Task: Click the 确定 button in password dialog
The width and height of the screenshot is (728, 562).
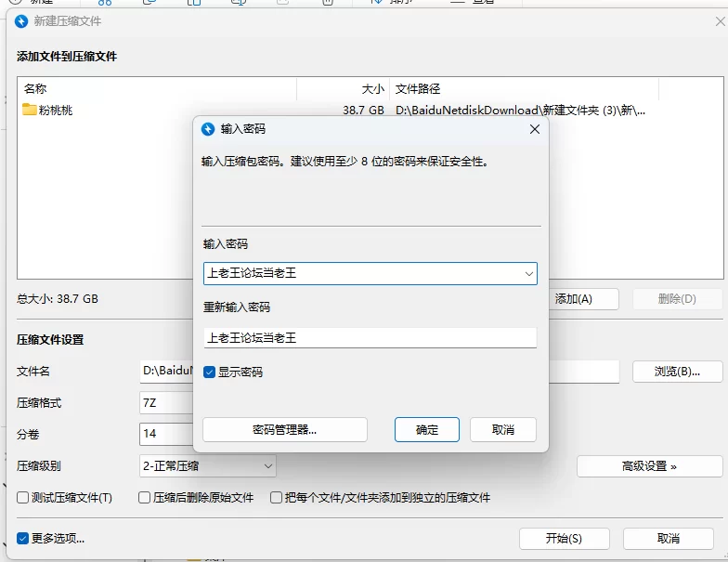Action: 427,429
